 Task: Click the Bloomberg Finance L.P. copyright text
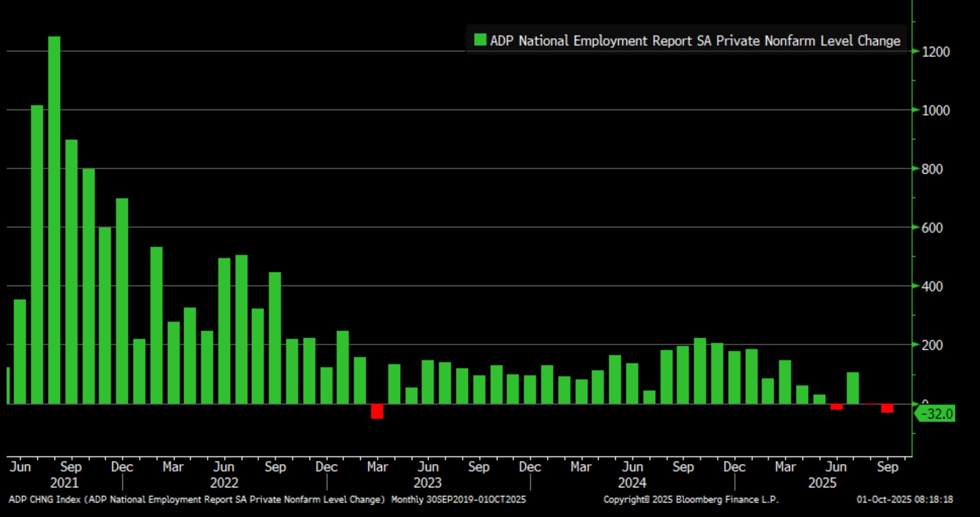691,500
